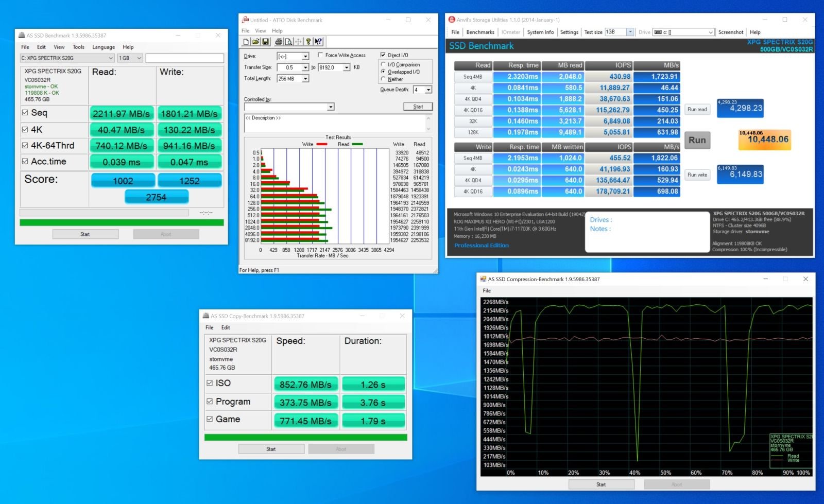
Task: Click the large Run button in Anvil's
Action: pyautogui.click(x=697, y=140)
